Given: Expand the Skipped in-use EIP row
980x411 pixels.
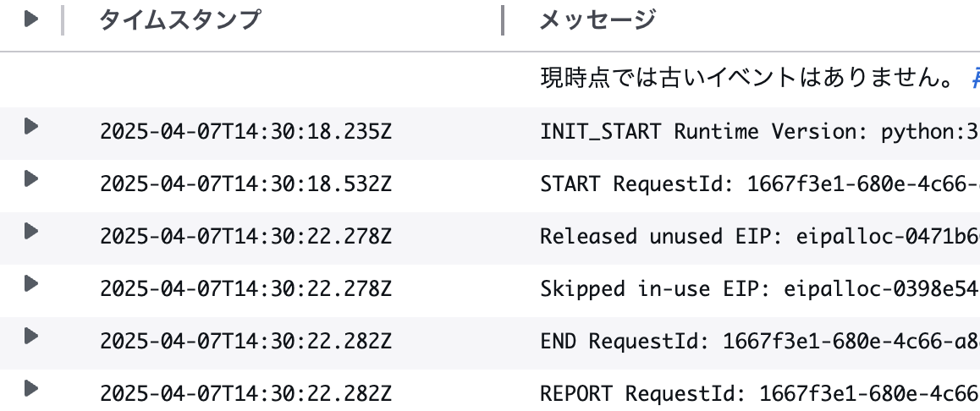Looking at the screenshot, I should (x=31, y=284).
